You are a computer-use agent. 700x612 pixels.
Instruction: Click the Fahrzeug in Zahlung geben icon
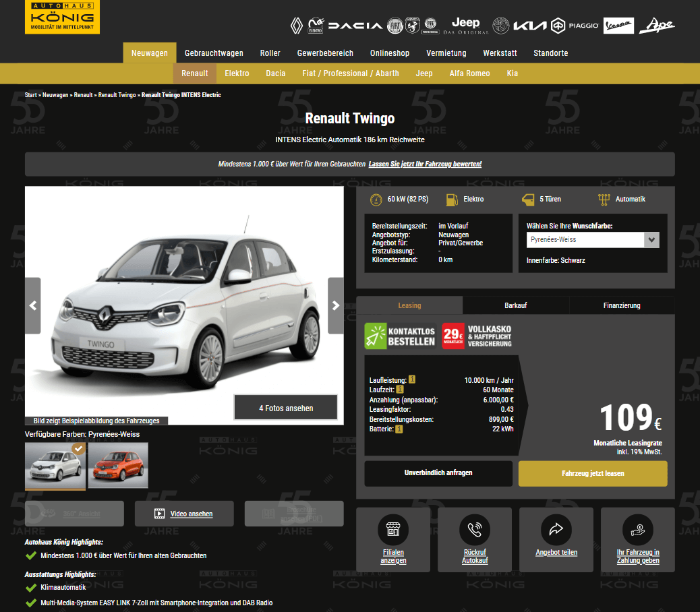point(638,530)
